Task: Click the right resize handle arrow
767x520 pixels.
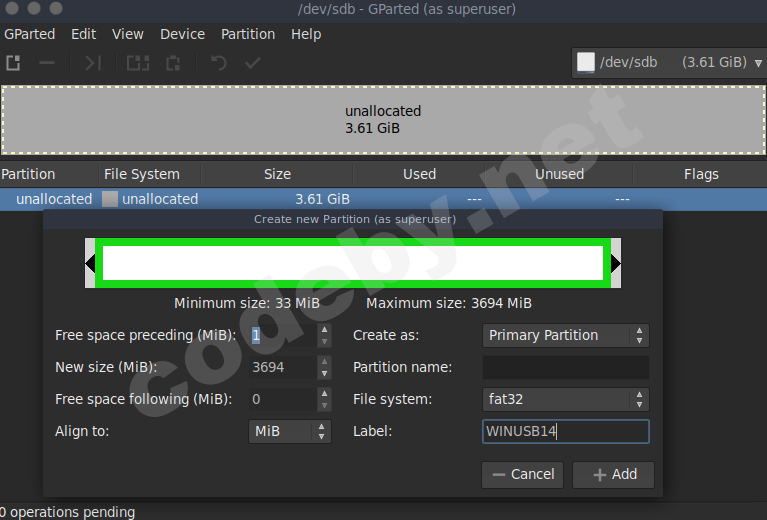Action: (616, 263)
